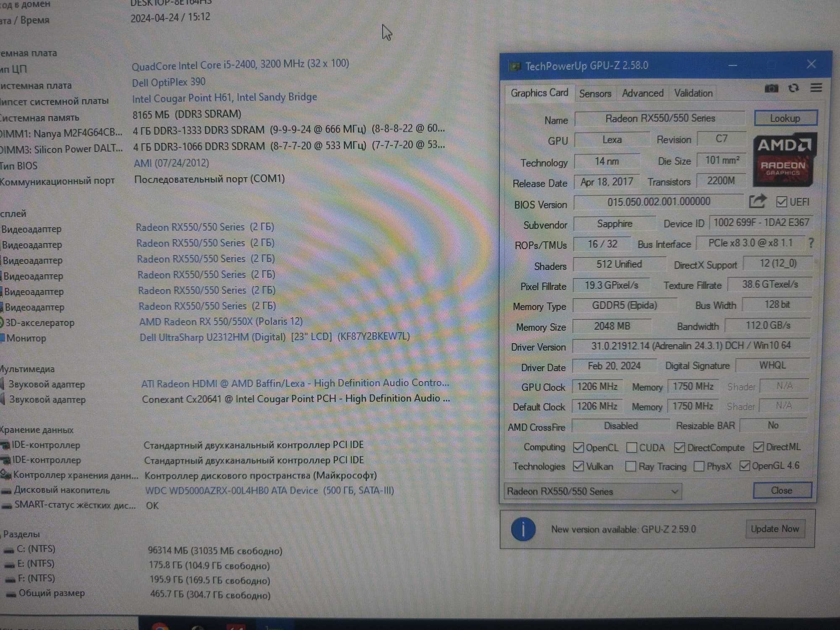Click the Lookup button

click(785, 118)
